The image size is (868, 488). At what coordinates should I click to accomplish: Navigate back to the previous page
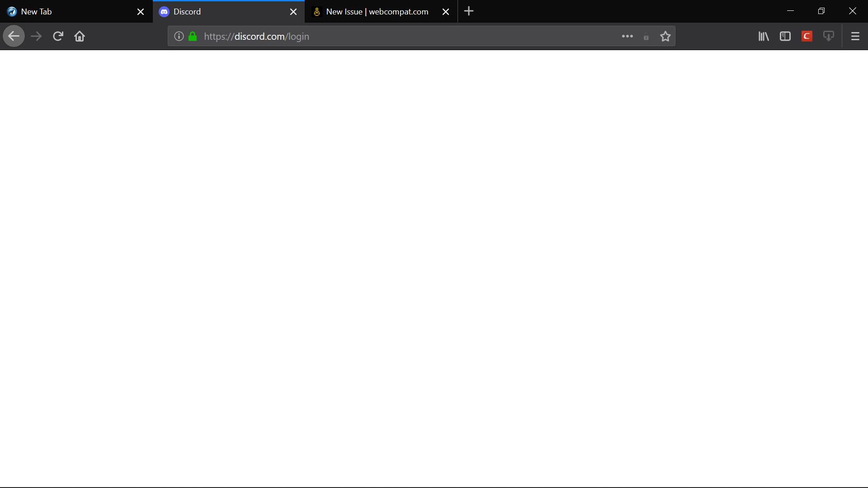click(13, 36)
